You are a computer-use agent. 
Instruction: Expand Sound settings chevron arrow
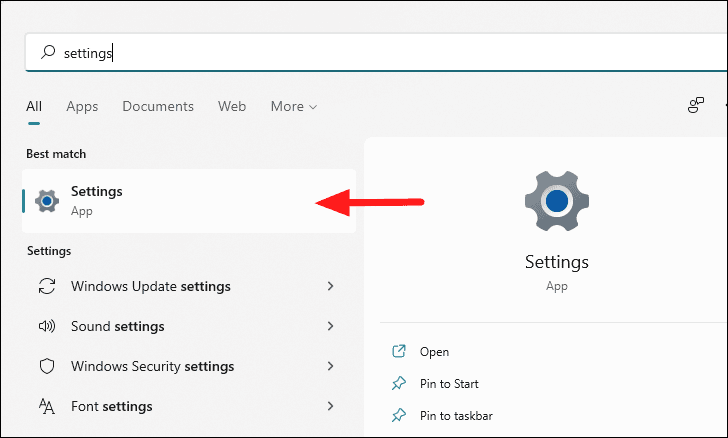pyautogui.click(x=331, y=326)
